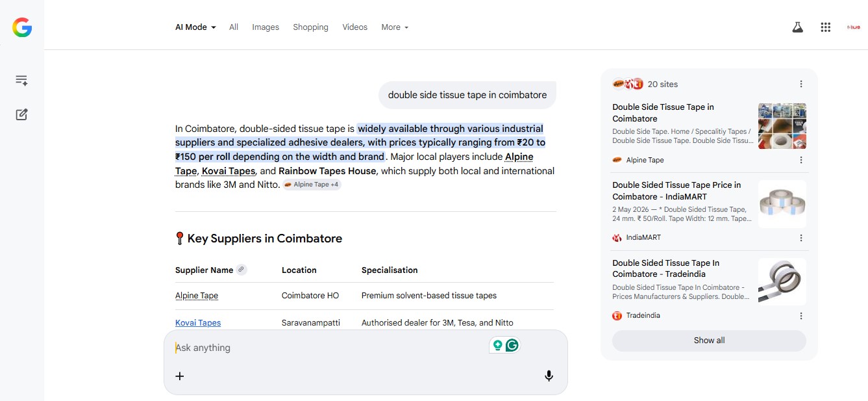The width and height of the screenshot is (868, 401).
Task: Open the Google apps grid
Action: pos(826,27)
